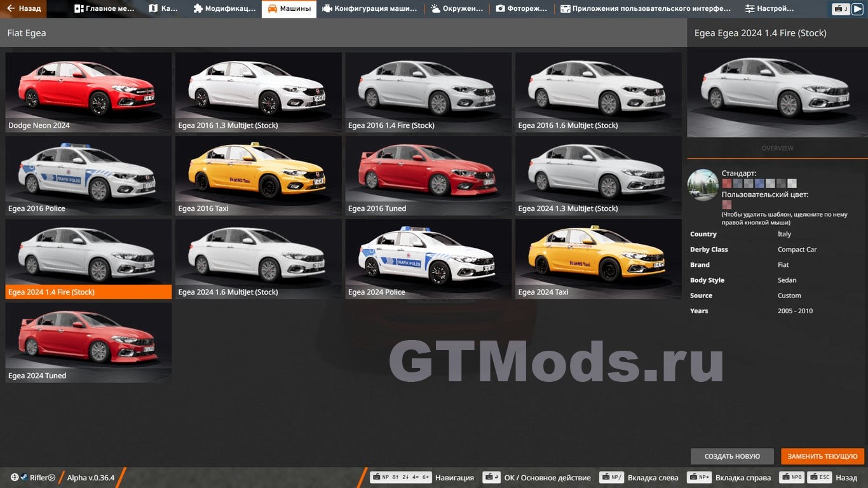Select the Egea 2016 Tuned car
The width and height of the screenshot is (868, 488).
[428, 175]
